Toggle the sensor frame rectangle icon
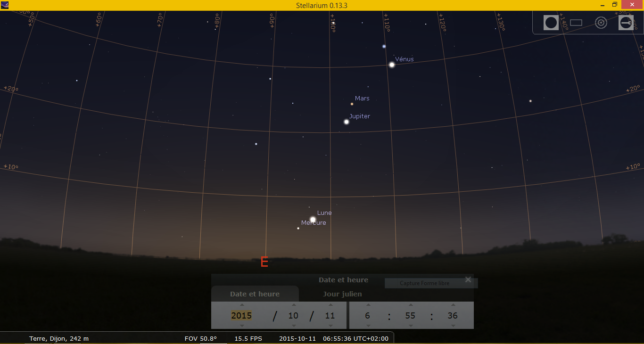Image resolution: width=644 pixels, height=344 pixels. point(576,23)
